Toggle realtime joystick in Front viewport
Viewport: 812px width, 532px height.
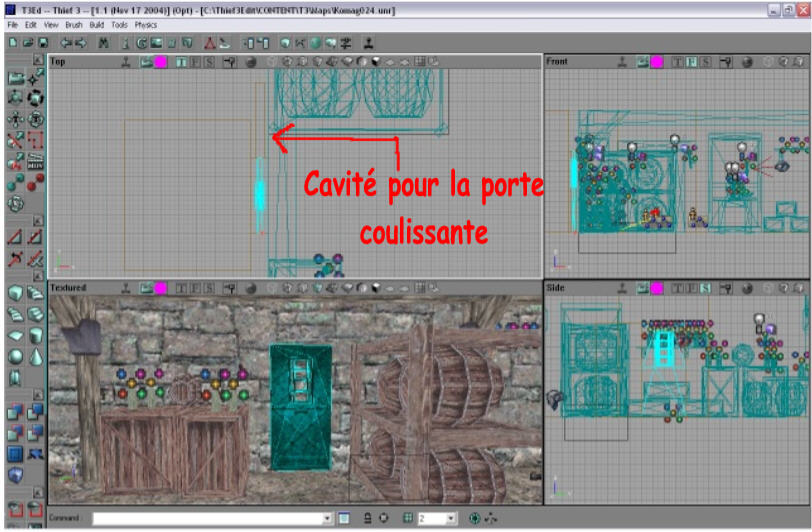pyautogui.click(x=622, y=62)
